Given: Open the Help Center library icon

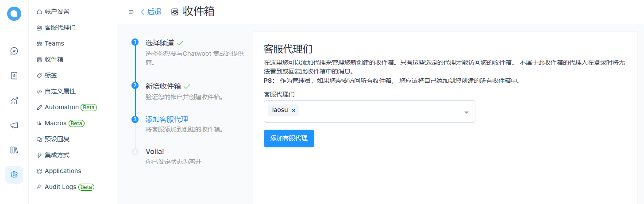Looking at the screenshot, I should pos(14,150).
